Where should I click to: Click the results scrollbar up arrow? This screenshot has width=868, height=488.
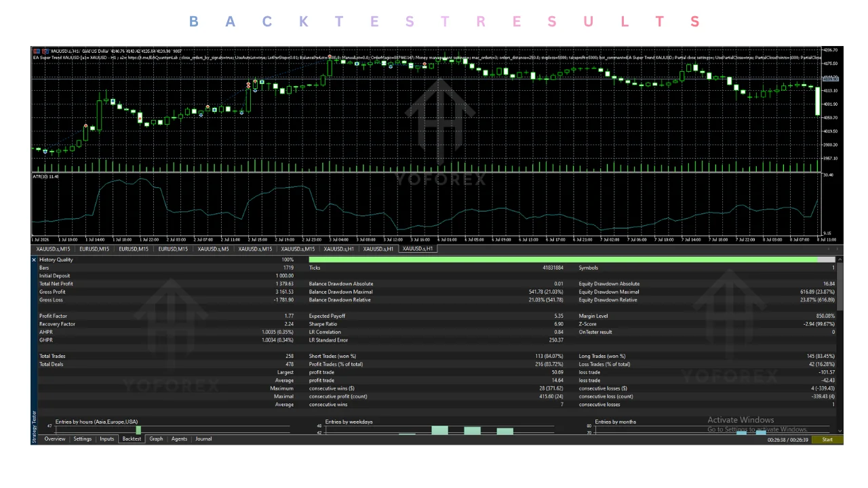840,260
